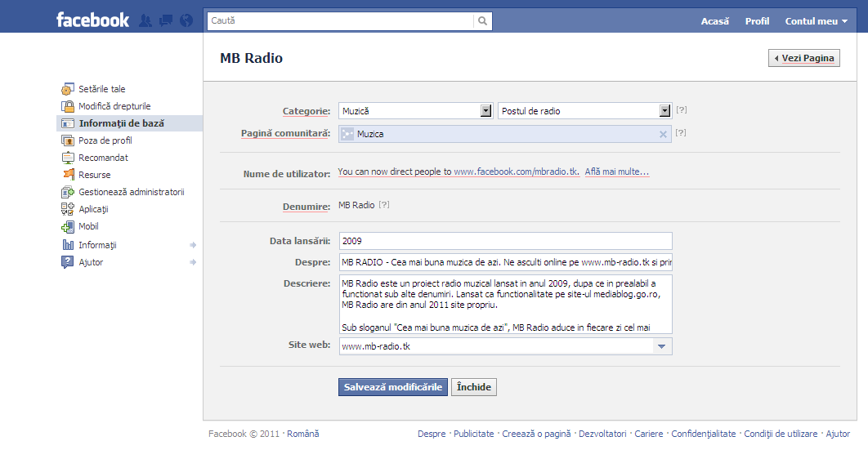
Task: Open the Muzică category dropdown
Action: pos(416,110)
